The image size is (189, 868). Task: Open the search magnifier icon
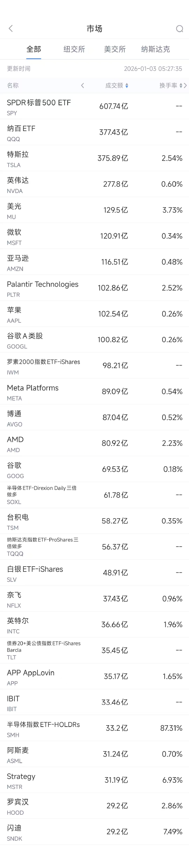pyautogui.click(x=179, y=29)
